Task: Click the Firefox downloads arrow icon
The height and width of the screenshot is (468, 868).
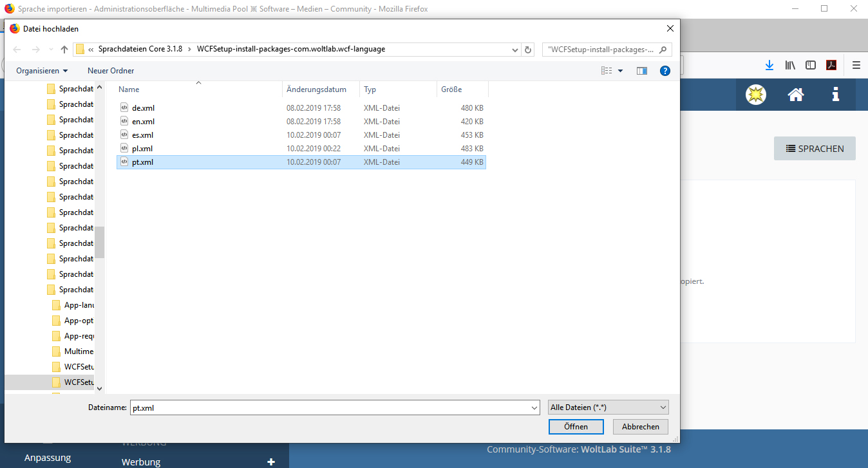Action: [x=769, y=65]
